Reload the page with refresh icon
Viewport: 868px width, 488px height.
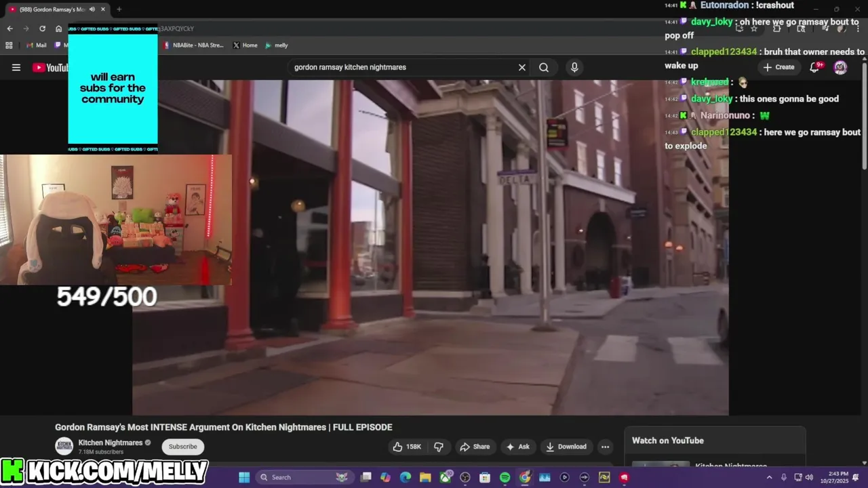[42, 28]
